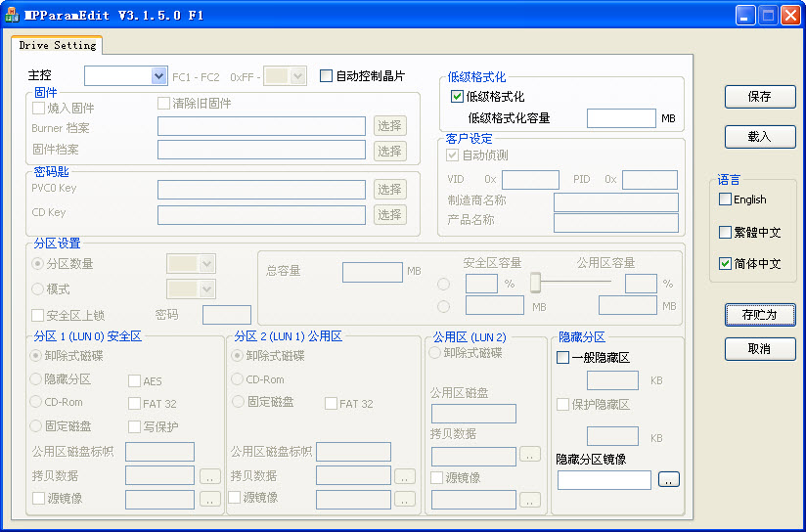Image resolution: width=806 pixels, height=532 pixels.
Task: Maximize the MPParamEdit window
Action: [768, 15]
